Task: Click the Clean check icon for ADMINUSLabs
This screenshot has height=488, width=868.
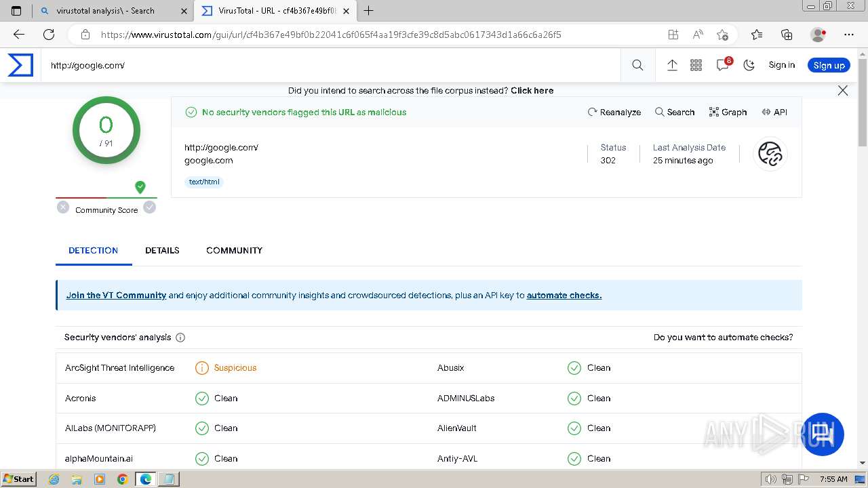Action: [574, 399]
